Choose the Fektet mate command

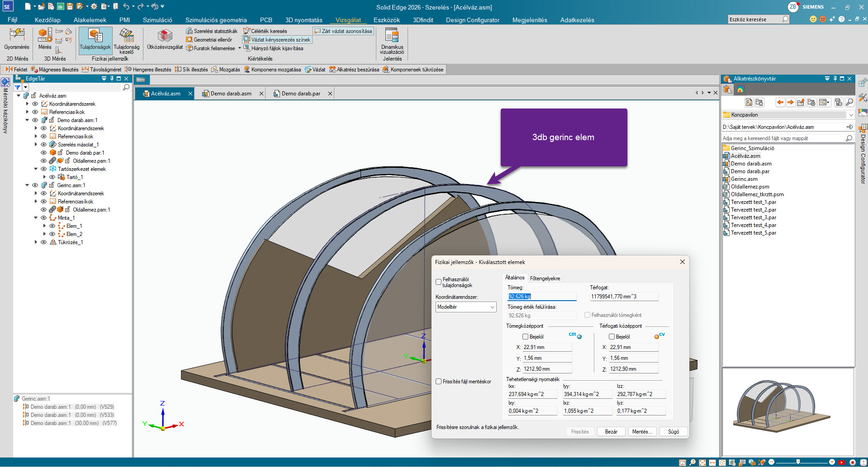pos(17,70)
